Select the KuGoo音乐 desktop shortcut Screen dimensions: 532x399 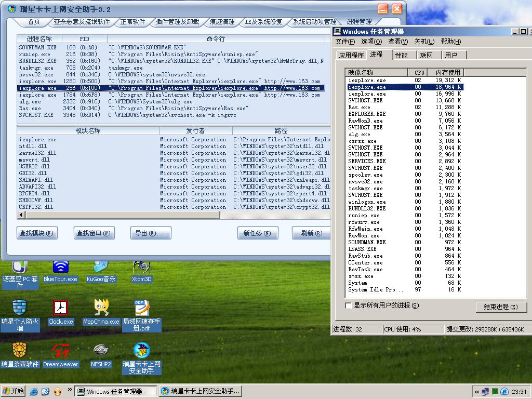pos(101,268)
